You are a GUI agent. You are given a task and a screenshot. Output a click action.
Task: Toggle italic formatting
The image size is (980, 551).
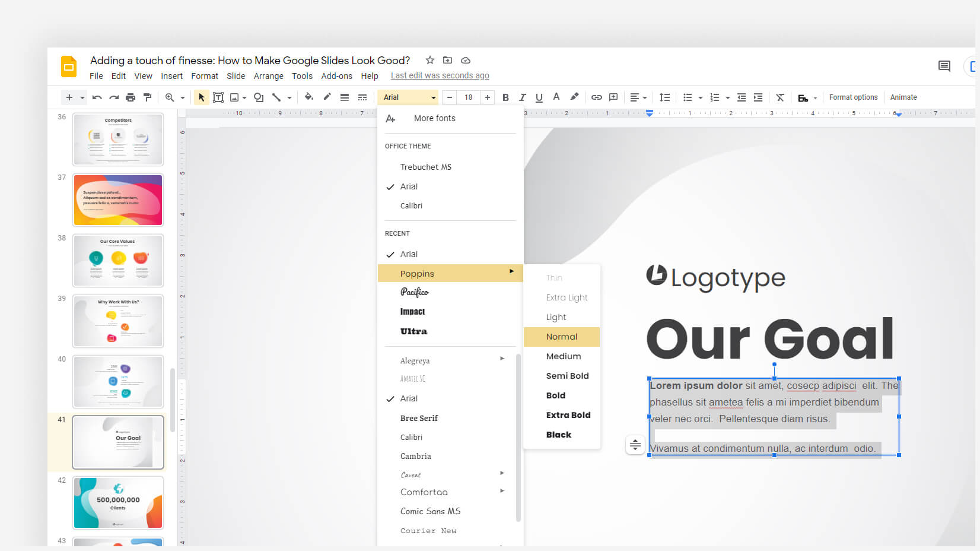pos(522,97)
